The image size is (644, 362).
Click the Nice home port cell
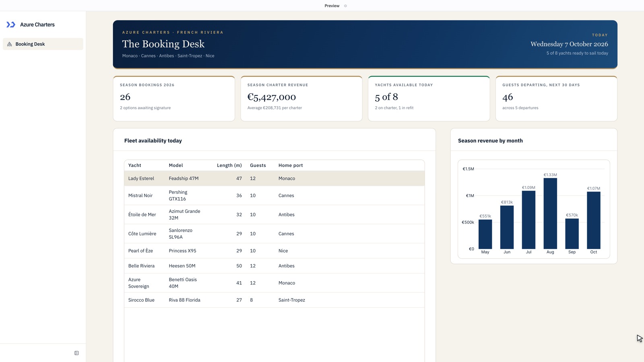[283, 251]
